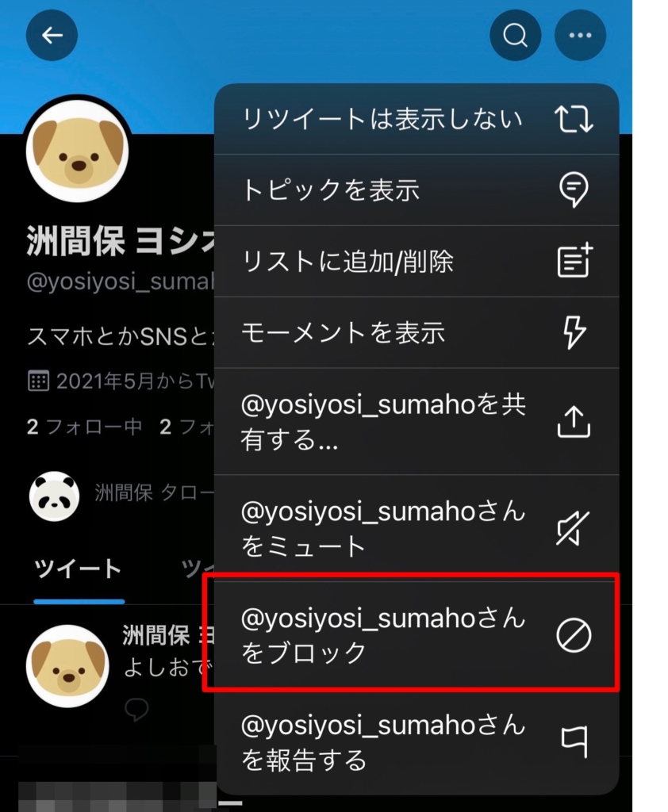Image resolution: width=668 pixels, height=812 pixels.
Task: Click the topic speech-bubble icon
Action: pyautogui.click(x=574, y=190)
